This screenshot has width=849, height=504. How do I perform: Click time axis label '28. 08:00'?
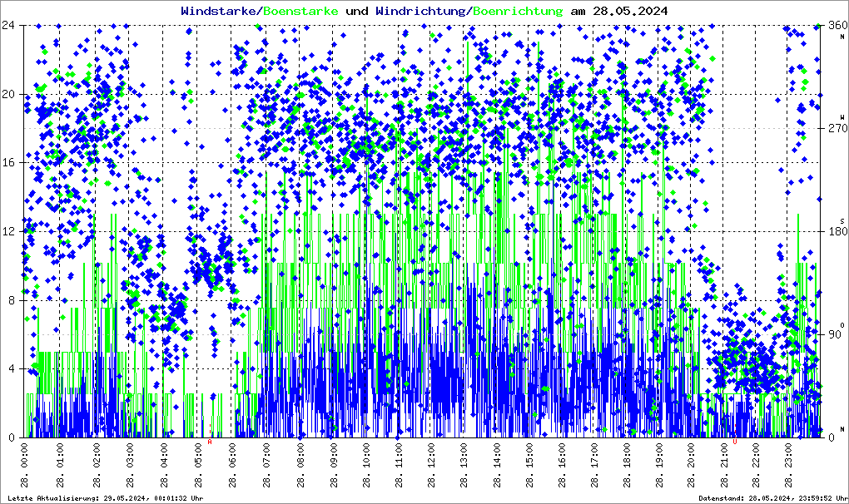(x=300, y=465)
